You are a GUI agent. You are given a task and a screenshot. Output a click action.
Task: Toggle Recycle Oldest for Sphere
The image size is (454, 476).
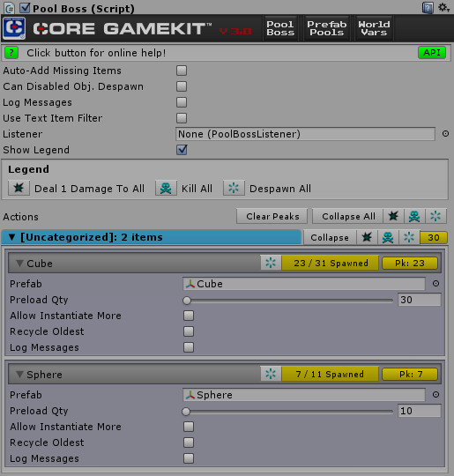click(189, 443)
